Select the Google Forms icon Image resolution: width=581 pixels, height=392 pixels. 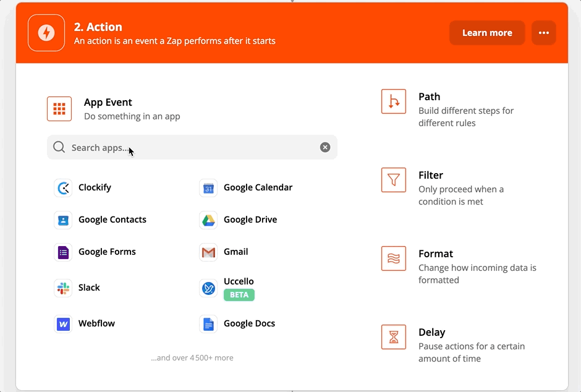pos(63,252)
